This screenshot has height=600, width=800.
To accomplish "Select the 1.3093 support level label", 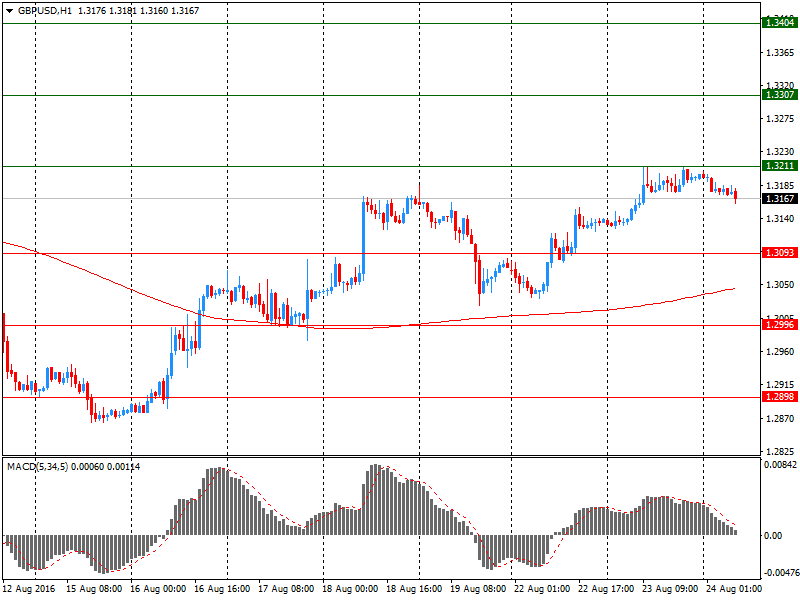I will tap(780, 253).
